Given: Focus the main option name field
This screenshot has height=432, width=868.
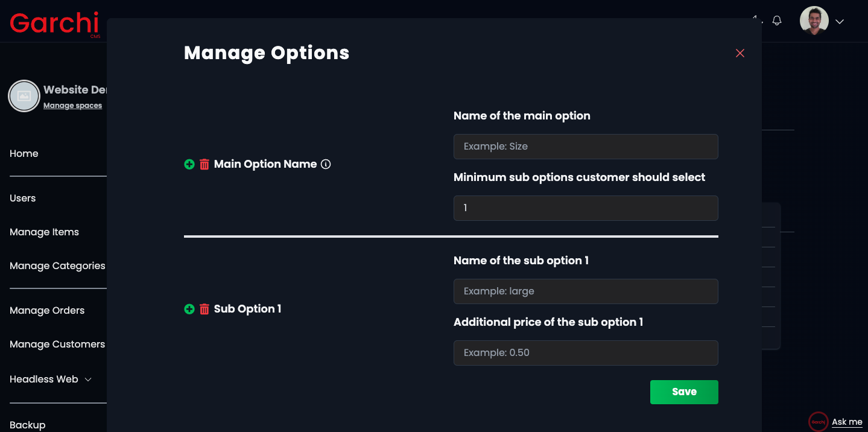Looking at the screenshot, I should click(586, 147).
